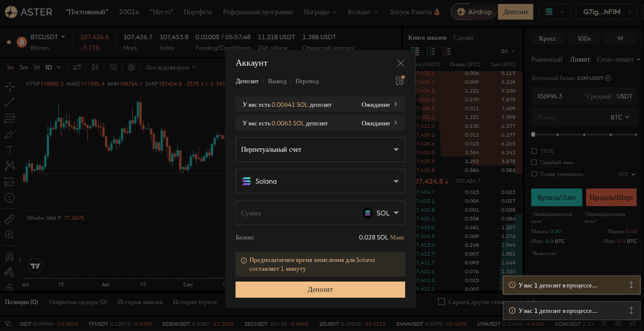Select the crosshair tool in chart sidebar
This screenshot has height=331, width=644.
[x=9, y=87]
